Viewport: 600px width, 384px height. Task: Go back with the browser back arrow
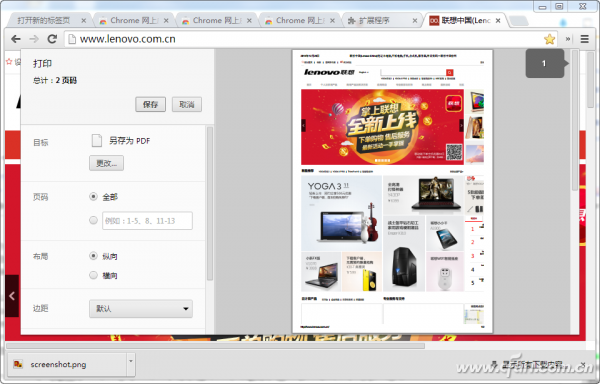(16, 39)
